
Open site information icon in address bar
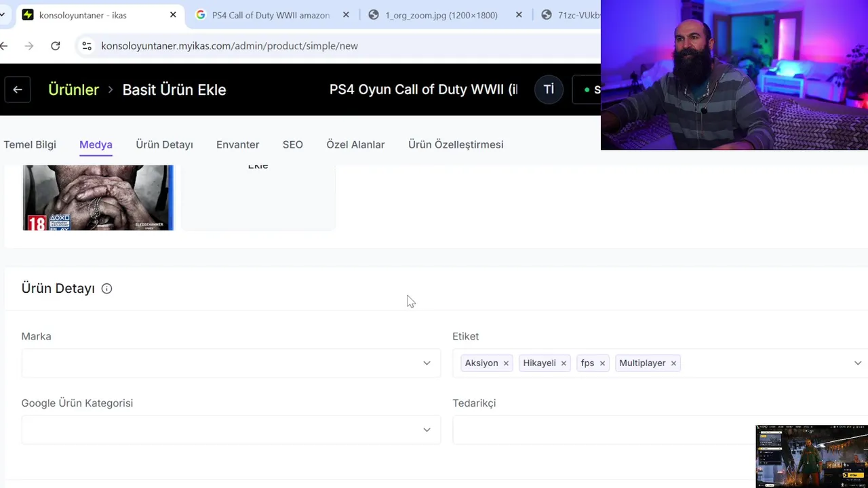(x=87, y=45)
